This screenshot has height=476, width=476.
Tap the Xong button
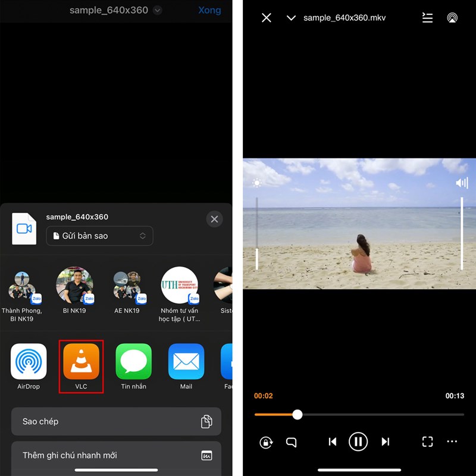click(209, 10)
